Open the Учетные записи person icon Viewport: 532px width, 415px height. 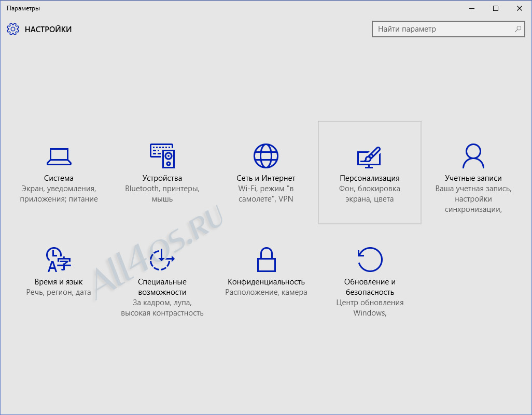tap(473, 156)
